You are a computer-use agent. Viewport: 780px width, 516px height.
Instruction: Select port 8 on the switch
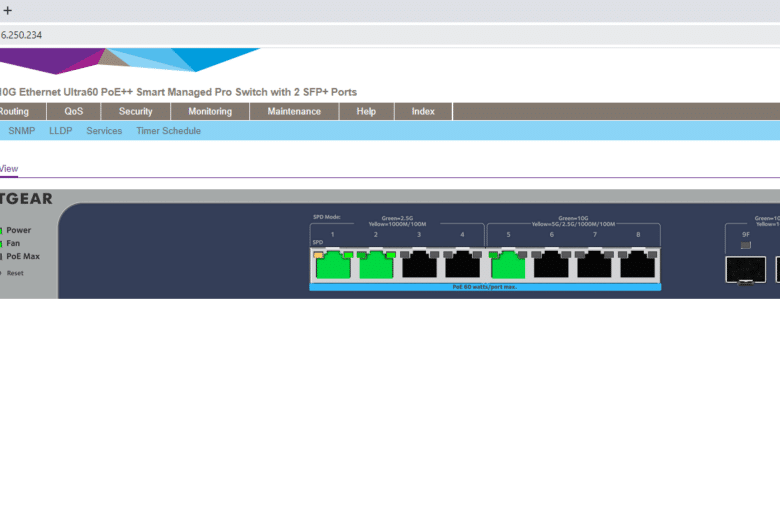pyautogui.click(x=638, y=265)
